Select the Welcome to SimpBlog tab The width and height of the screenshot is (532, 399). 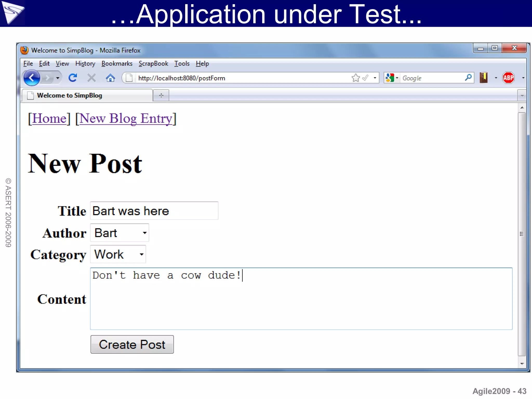click(87, 95)
